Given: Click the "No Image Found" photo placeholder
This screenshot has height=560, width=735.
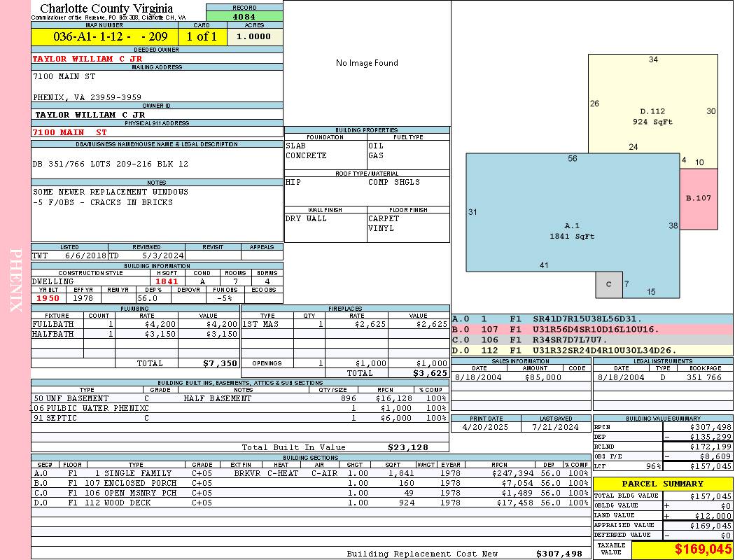Looking at the screenshot, I should 367,63.
